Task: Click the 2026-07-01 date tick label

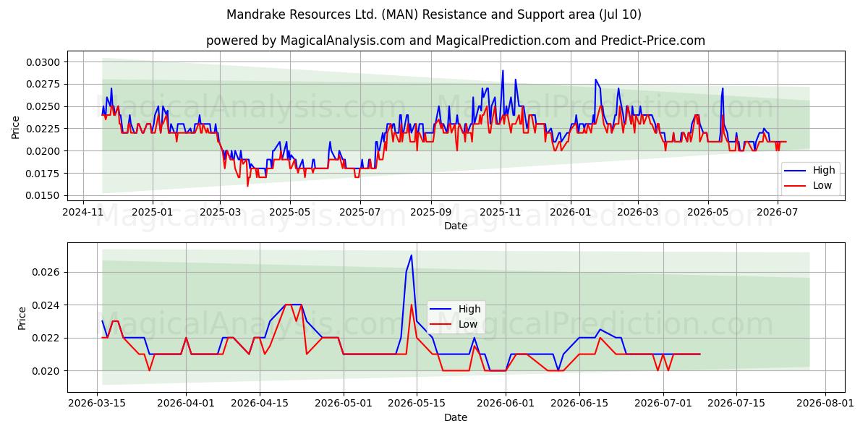Action: [663, 404]
